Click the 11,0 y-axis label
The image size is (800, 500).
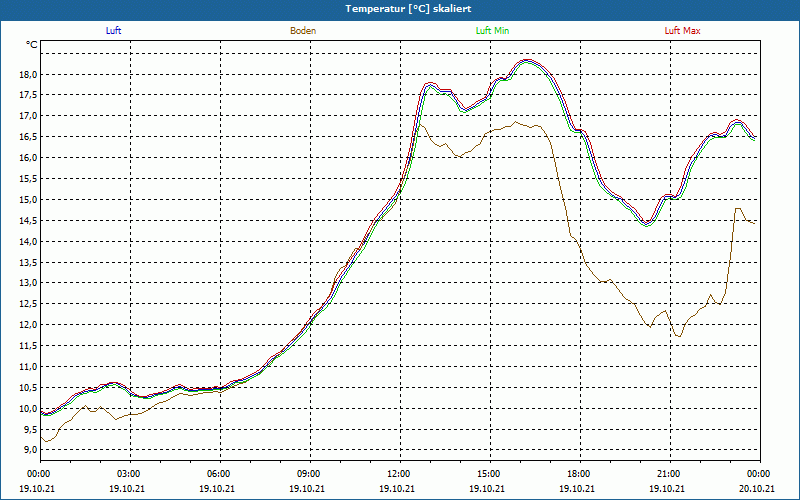[29, 366]
